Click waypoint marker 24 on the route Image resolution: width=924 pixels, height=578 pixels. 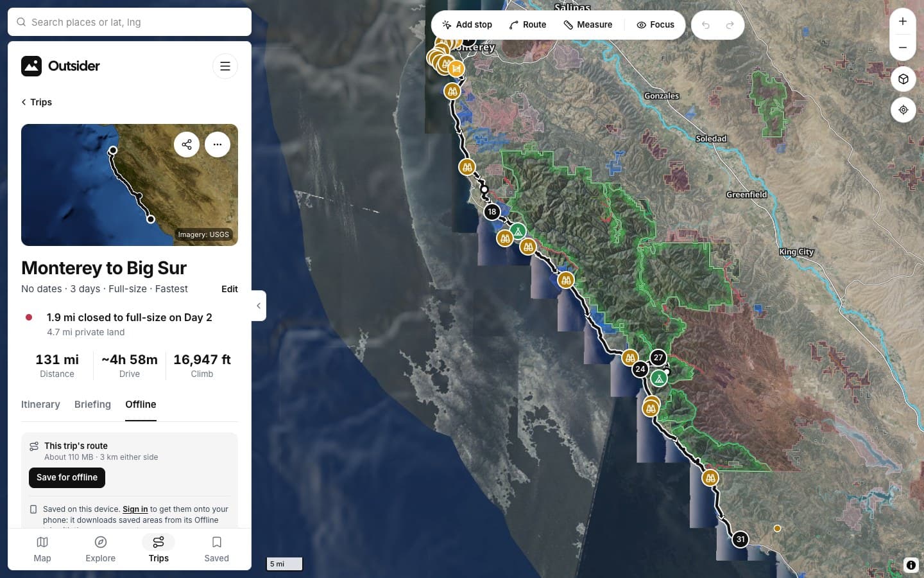[640, 369]
